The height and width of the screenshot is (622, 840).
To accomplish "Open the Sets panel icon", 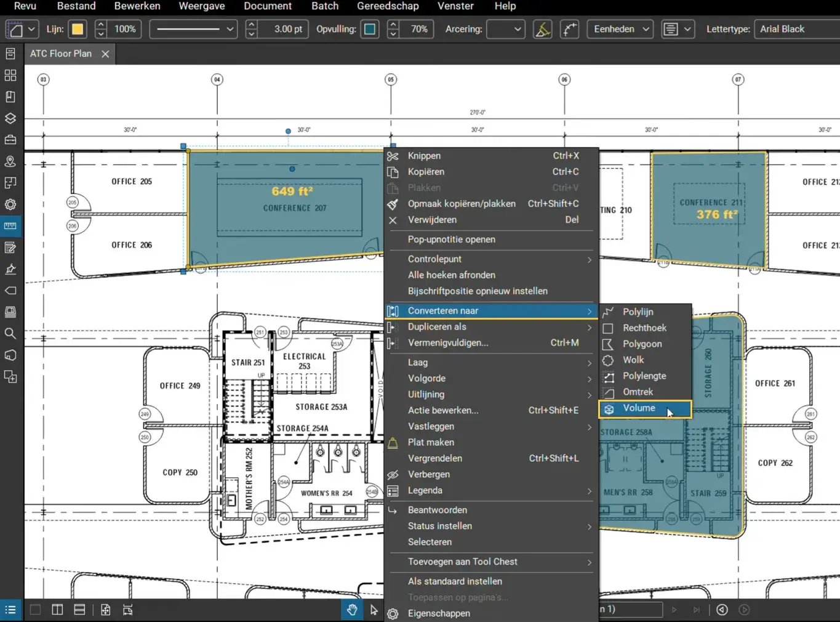I will (x=10, y=312).
